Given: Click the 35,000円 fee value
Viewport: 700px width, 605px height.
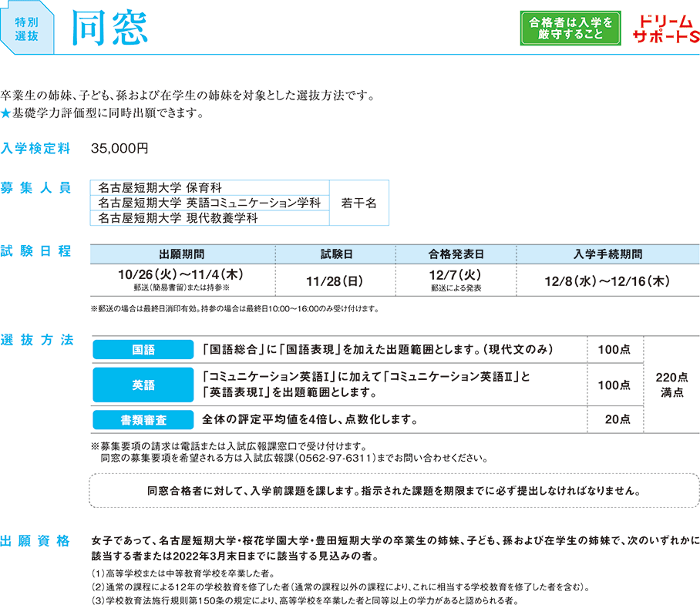Looking at the screenshot, I should 119,148.
